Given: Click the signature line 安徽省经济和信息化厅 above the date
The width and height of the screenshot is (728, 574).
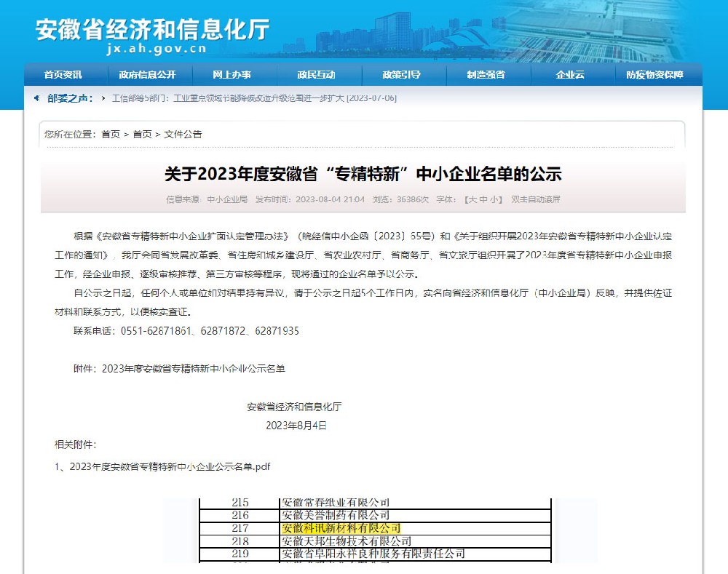Looking at the screenshot, I should [x=294, y=407].
